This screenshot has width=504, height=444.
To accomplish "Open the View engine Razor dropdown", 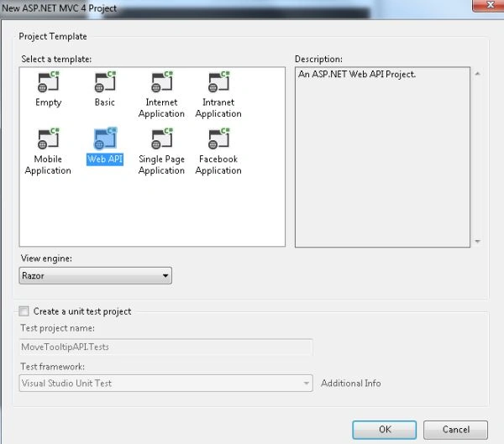I will (96, 275).
